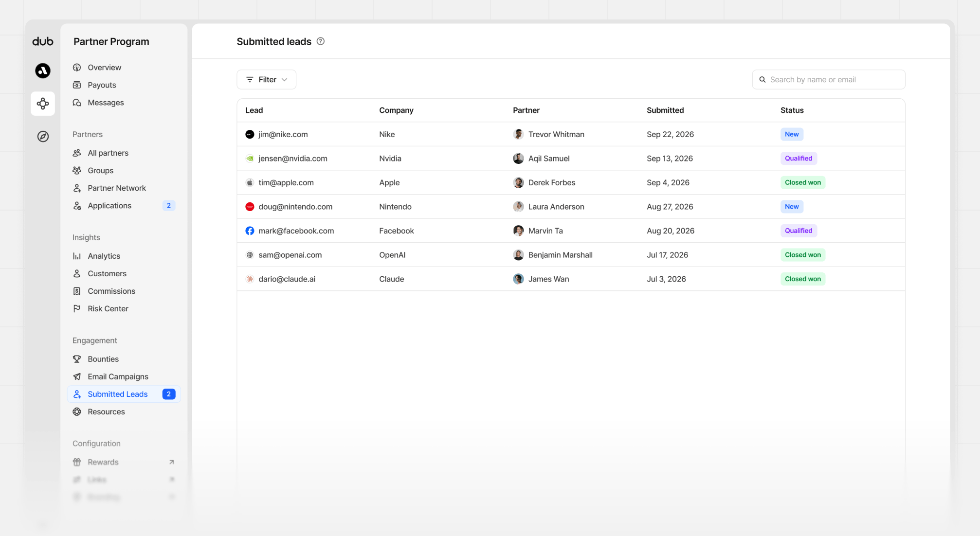The image size is (980, 536).
Task: Open Customers
Action: (124, 274)
